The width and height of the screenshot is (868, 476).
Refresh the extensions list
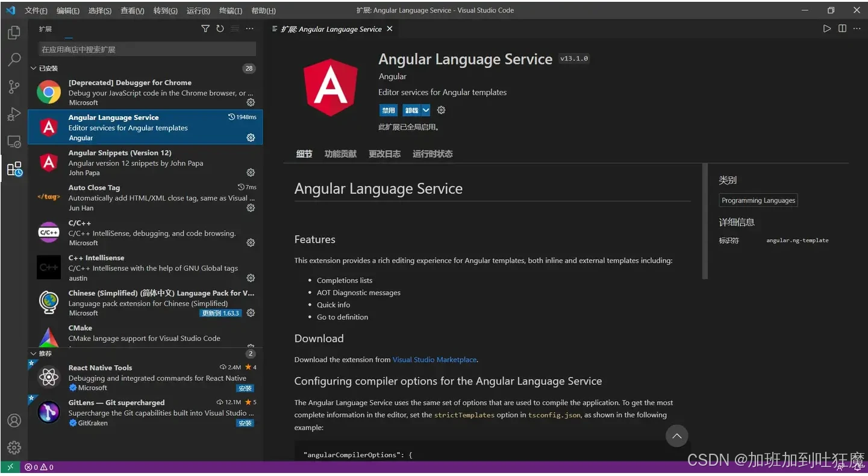pyautogui.click(x=220, y=29)
